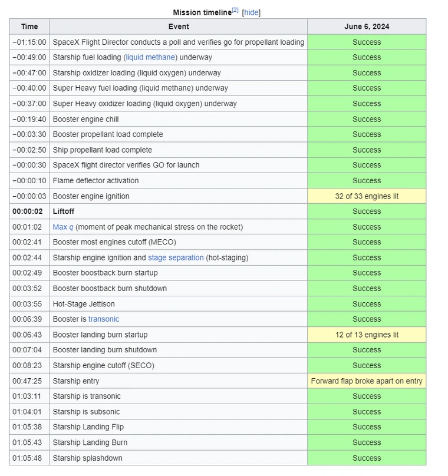This screenshot has width=448, height=476.
Task: Click Super Heavy oxidizer loading event text
Action: (144, 104)
